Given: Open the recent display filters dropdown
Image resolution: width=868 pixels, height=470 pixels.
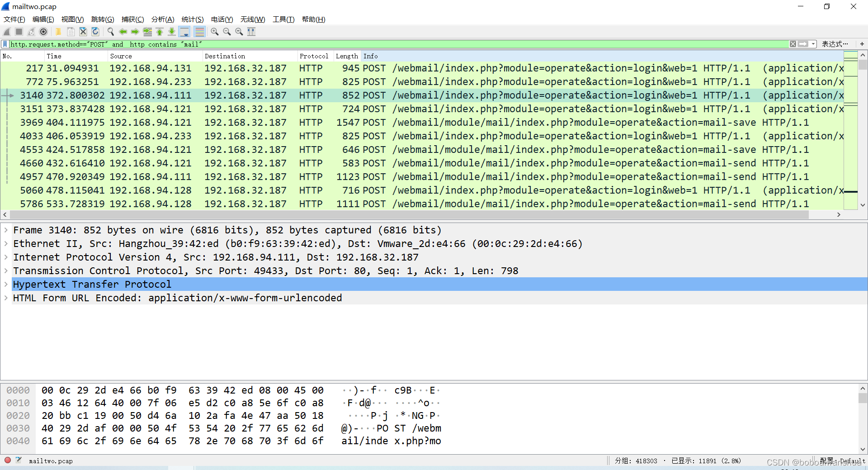Looking at the screenshot, I should click(813, 44).
